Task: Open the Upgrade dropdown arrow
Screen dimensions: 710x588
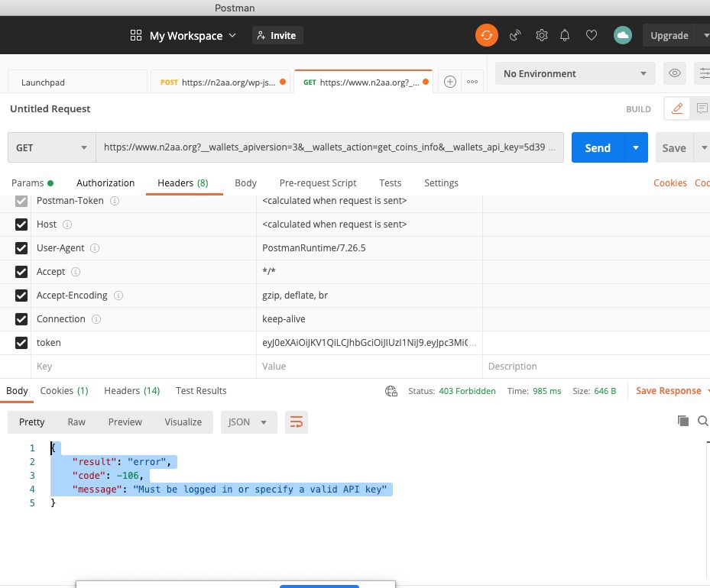Action: point(705,35)
